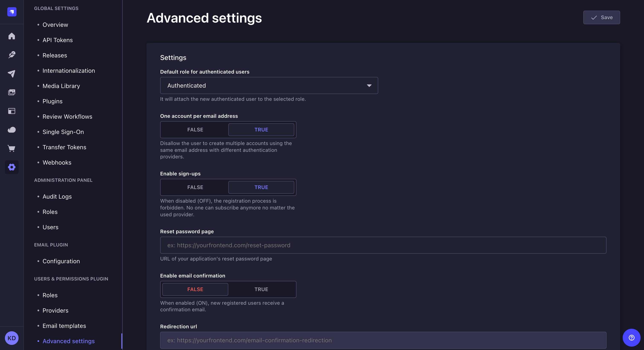
Task: Navigate to Email templates
Action: point(64,326)
